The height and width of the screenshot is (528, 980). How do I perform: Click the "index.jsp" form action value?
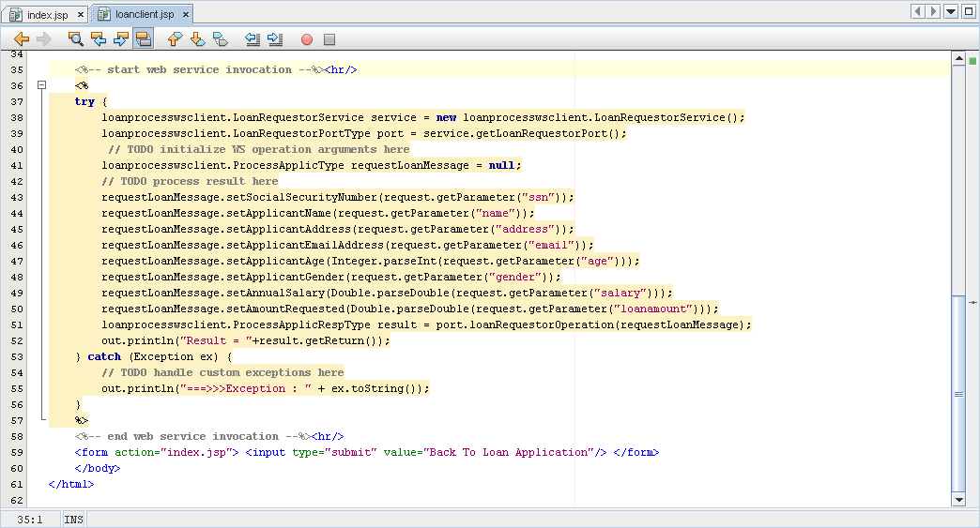coord(196,452)
